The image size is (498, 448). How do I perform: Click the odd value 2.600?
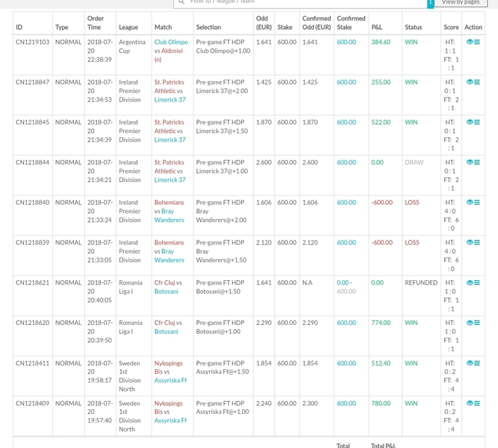(x=264, y=162)
